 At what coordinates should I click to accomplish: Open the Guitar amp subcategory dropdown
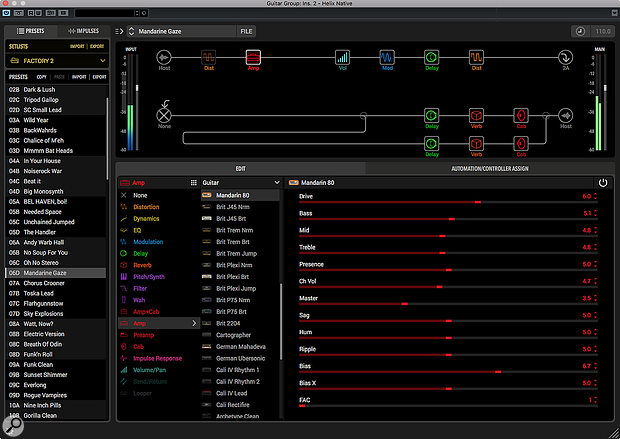click(x=241, y=183)
